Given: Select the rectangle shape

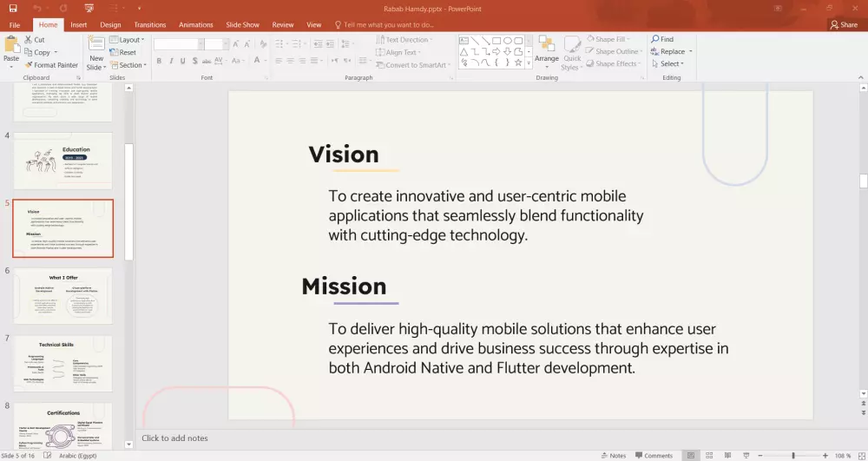Looking at the screenshot, I should 496,41.
